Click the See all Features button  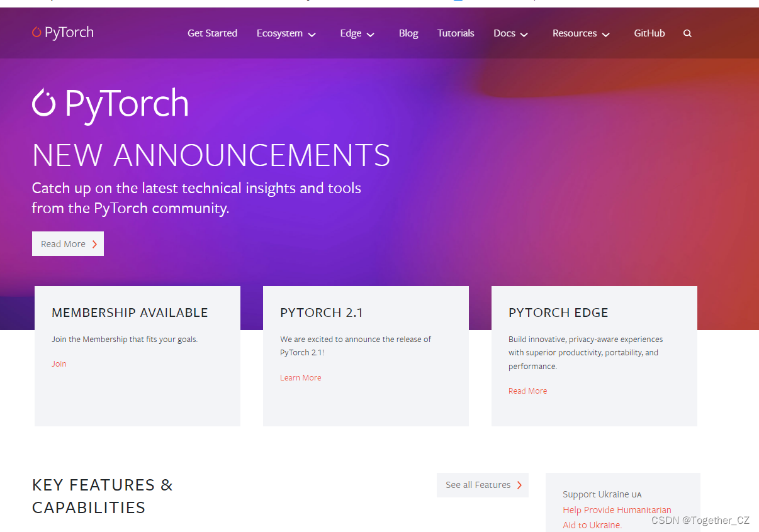point(483,485)
